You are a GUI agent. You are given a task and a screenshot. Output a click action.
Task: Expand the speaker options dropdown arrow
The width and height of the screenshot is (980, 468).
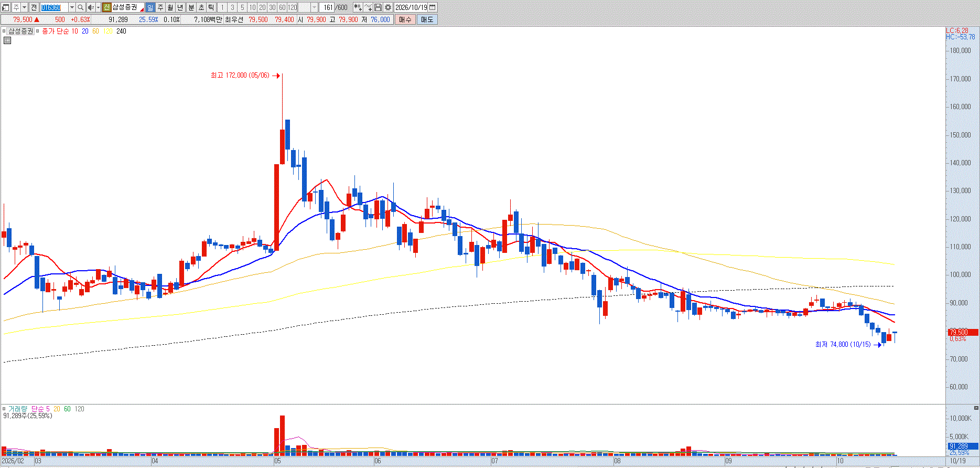(x=98, y=7)
